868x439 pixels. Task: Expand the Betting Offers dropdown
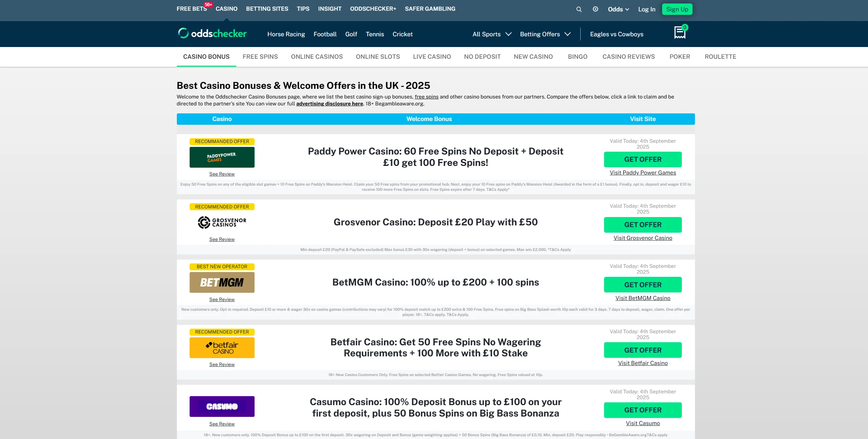(x=545, y=34)
